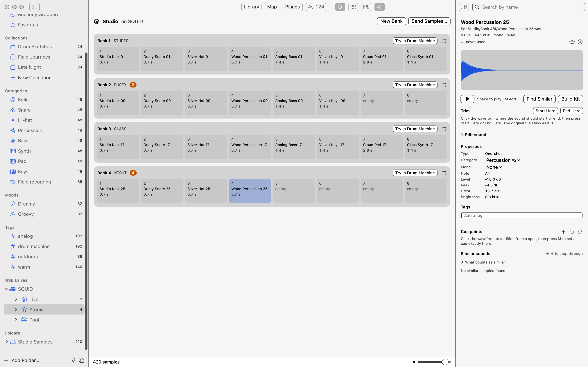This screenshot has width=588, height=367.
Task: Click Find Similar button
Action: [539, 99]
